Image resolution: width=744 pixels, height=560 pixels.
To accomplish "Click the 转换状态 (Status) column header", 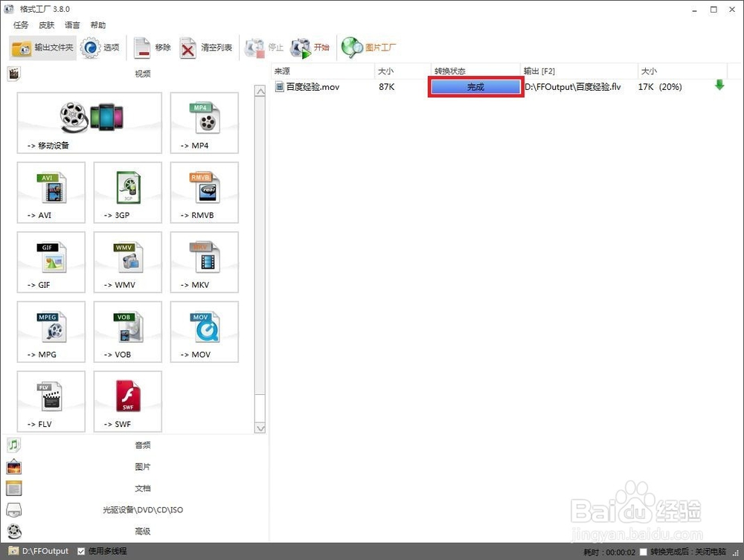I will pos(475,71).
